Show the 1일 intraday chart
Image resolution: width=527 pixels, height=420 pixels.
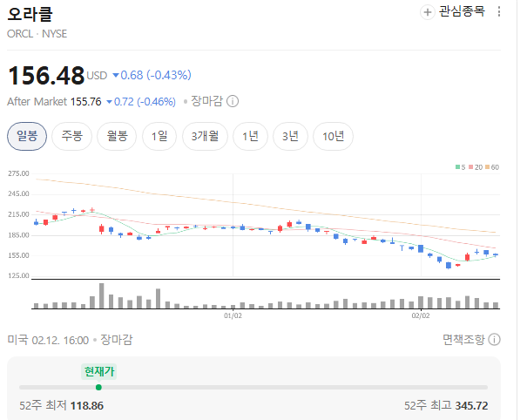pos(159,136)
